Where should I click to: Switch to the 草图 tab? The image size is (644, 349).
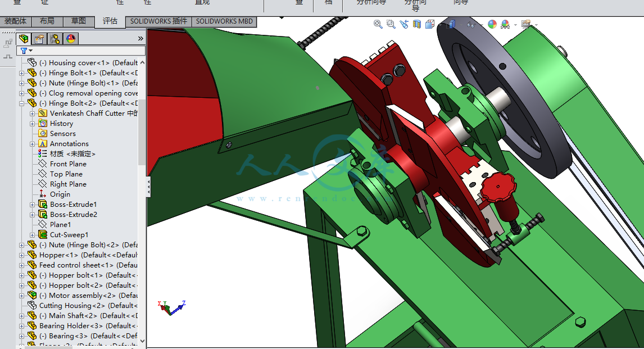79,21
